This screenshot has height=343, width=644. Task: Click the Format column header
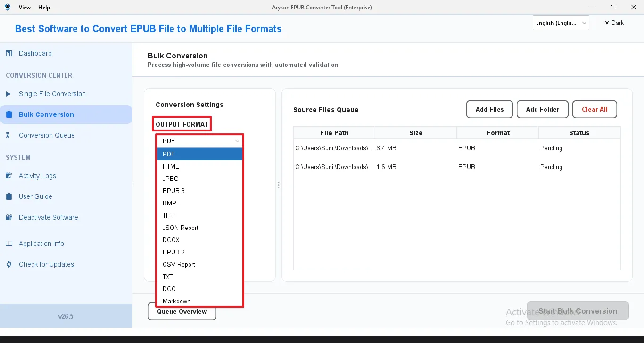point(498,133)
